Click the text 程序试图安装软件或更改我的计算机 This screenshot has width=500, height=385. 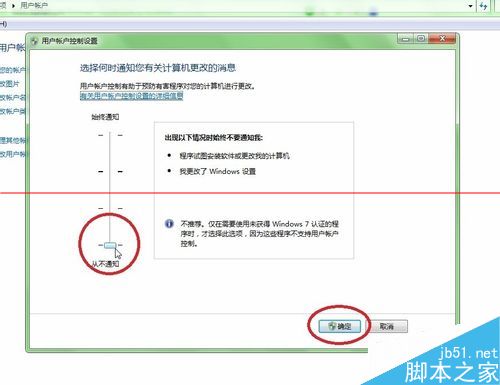tap(235, 156)
